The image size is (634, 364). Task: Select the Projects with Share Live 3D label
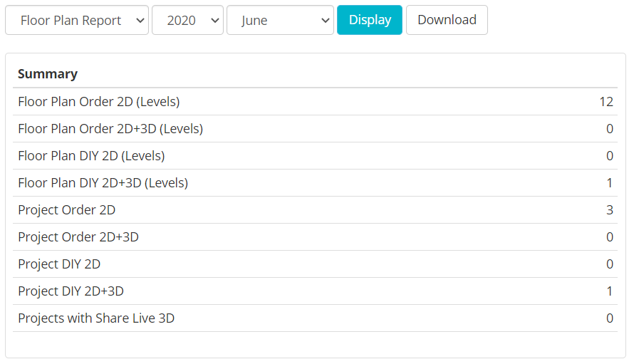point(96,318)
